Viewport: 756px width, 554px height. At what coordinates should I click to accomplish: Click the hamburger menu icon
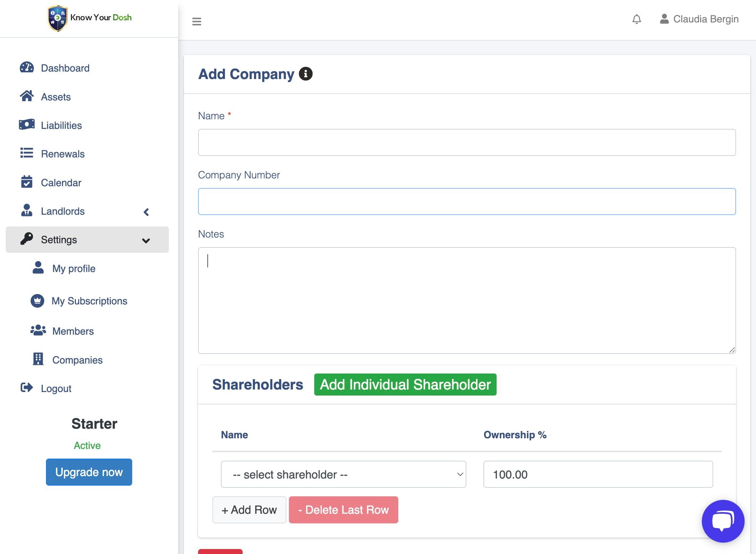[x=197, y=21]
